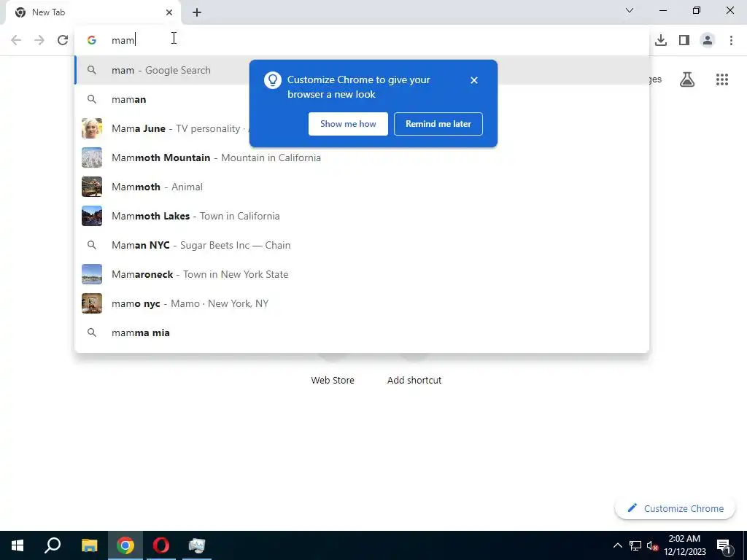Open Windows taskbar search
Image resolution: width=747 pixels, height=560 pixels.
[x=53, y=545]
